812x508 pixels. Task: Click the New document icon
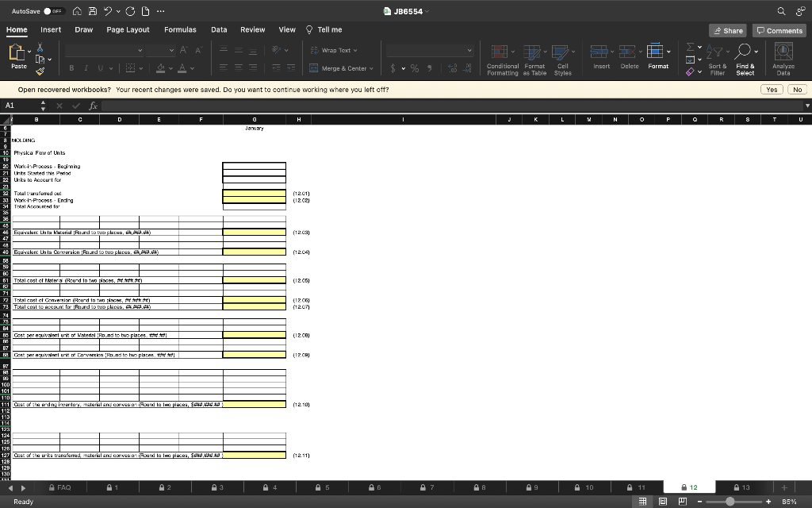pos(146,11)
